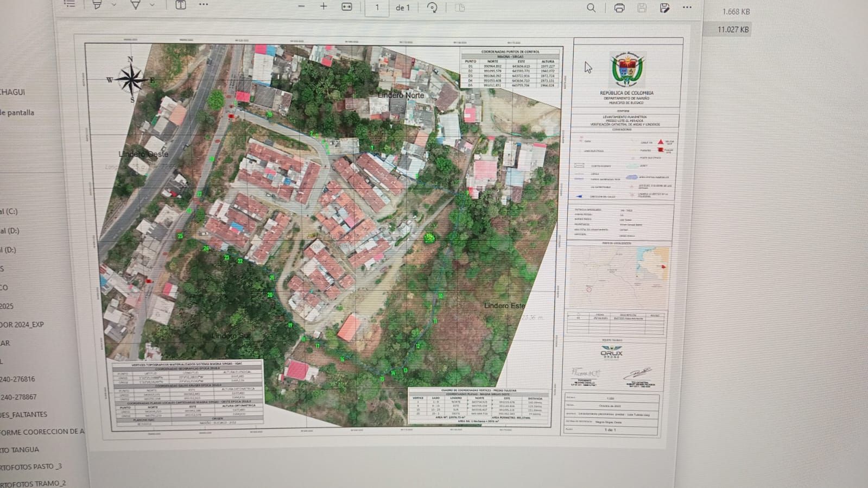This screenshot has height=488, width=868.
Task: Open the 2025 folder in the sidebar
Action: point(7,306)
